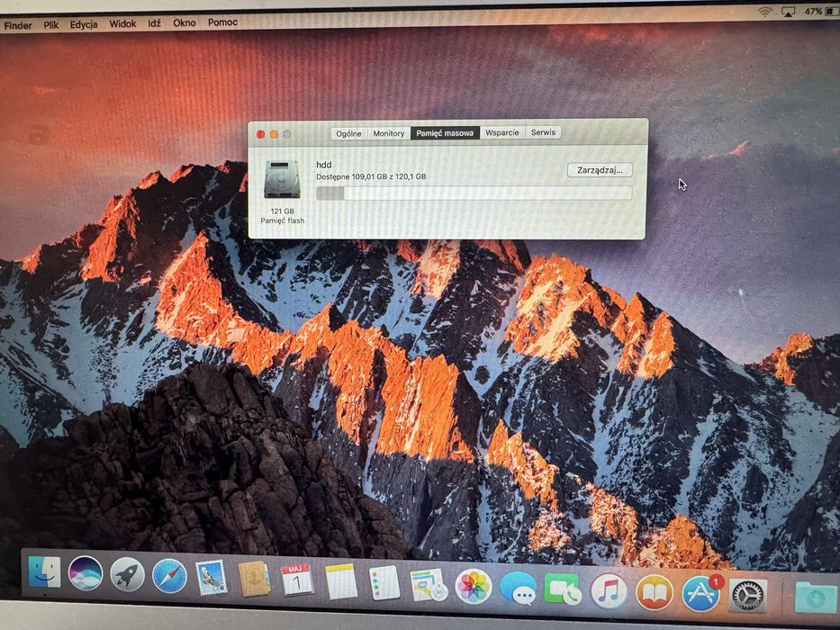
Task: Close the system info window
Action: pyautogui.click(x=261, y=134)
